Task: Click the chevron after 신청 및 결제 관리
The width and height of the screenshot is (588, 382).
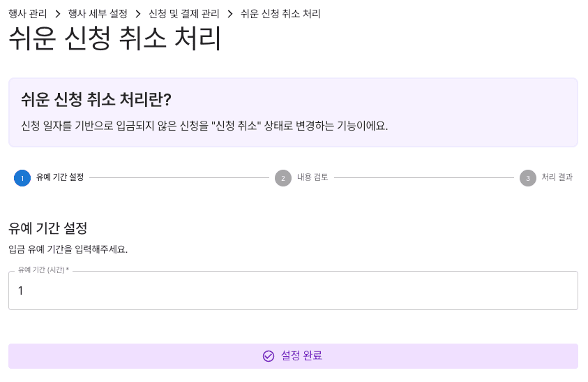Action: [229, 13]
